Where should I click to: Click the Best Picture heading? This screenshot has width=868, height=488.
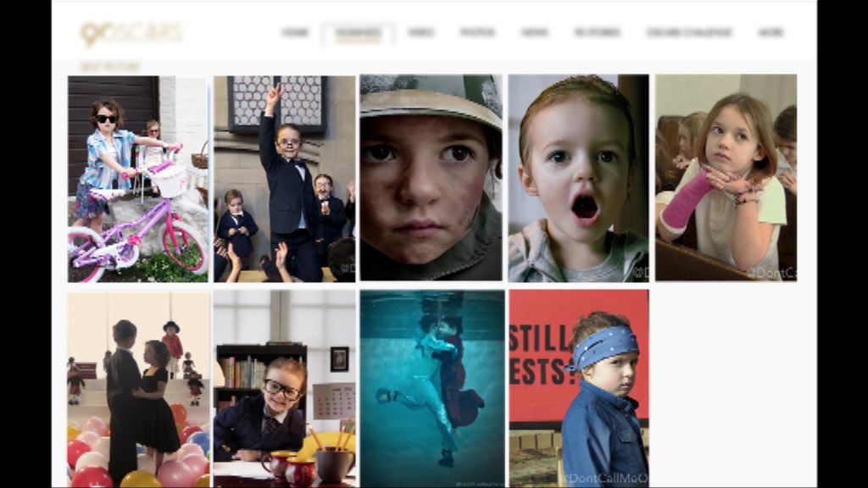pos(110,66)
